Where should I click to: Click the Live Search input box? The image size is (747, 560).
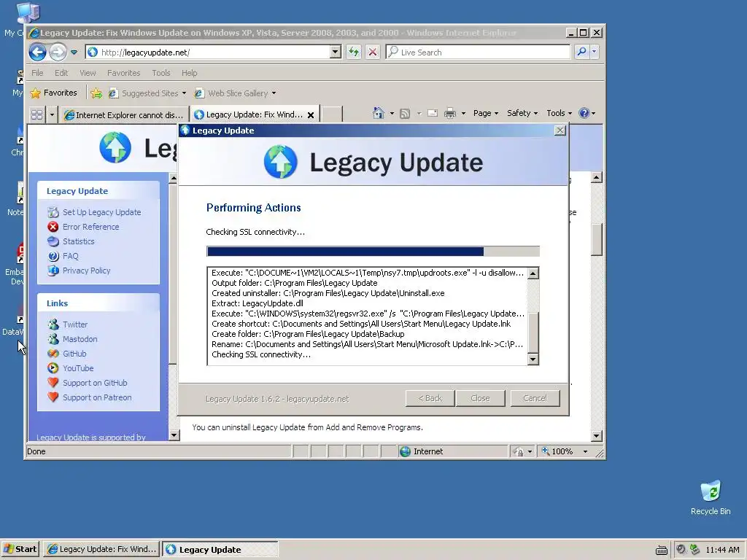coord(478,52)
